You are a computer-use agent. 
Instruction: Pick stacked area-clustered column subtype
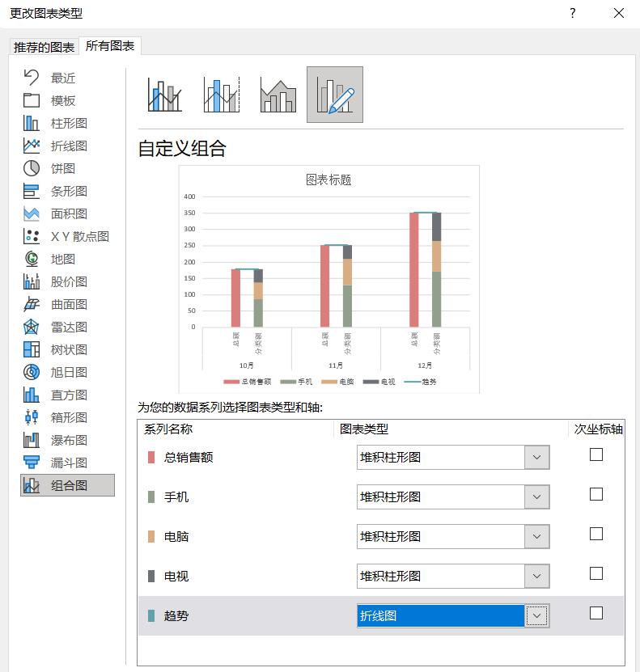pos(278,95)
